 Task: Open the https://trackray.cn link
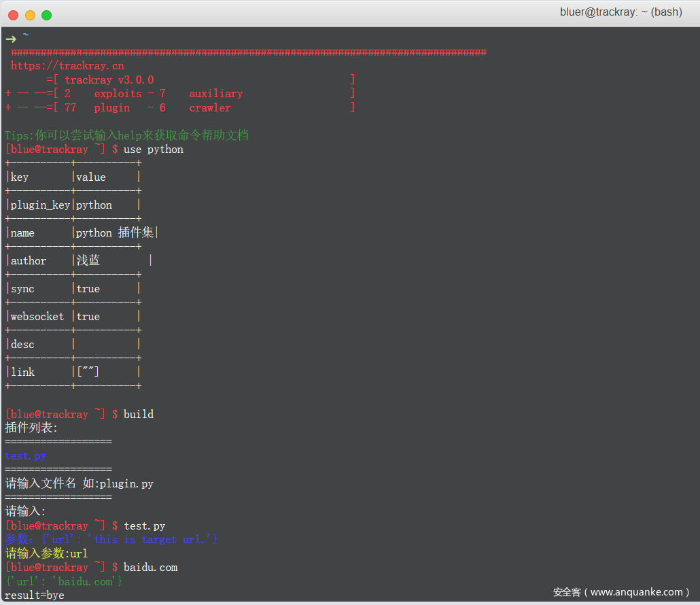coord(67,66)
